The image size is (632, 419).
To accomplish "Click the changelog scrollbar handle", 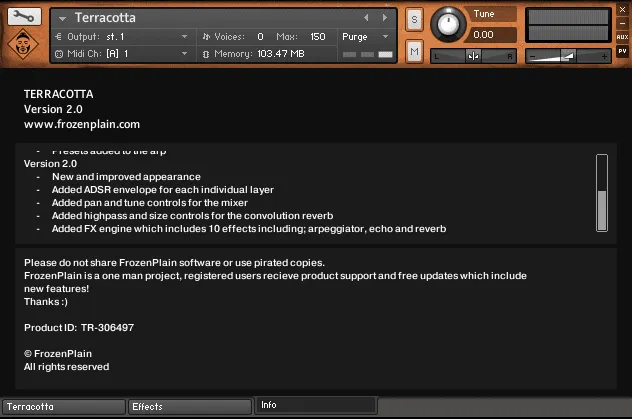I will pyautogui.click(x=602, y=210).
